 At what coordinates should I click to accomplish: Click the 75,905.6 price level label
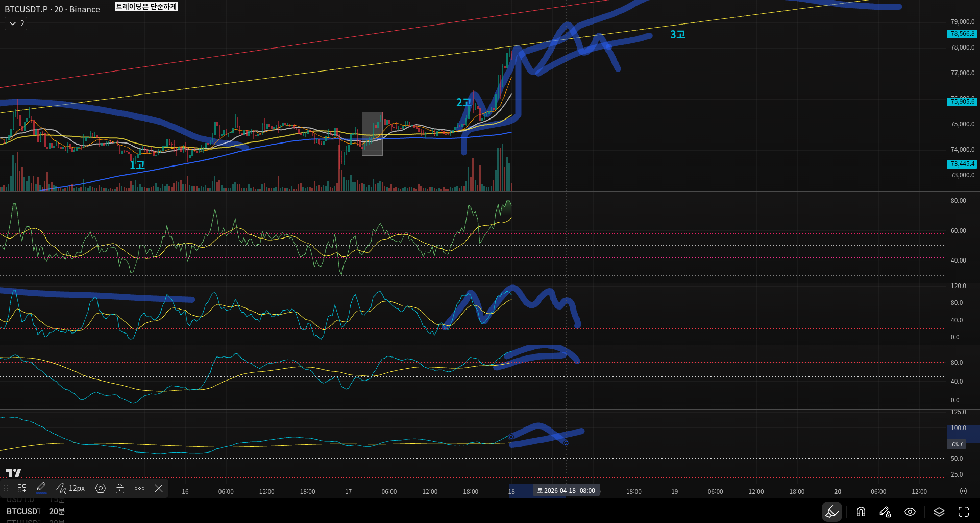tap(962, 102)
